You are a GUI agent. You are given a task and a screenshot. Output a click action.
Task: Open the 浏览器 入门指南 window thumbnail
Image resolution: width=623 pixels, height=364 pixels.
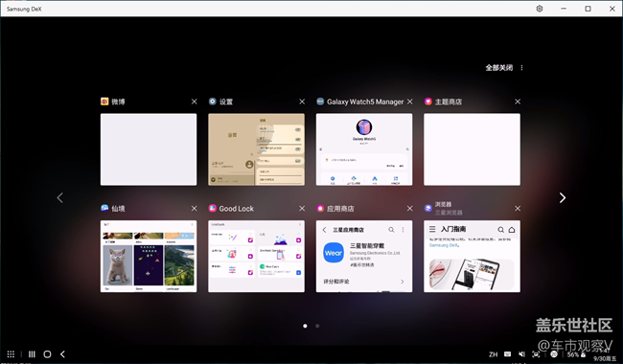472,256
